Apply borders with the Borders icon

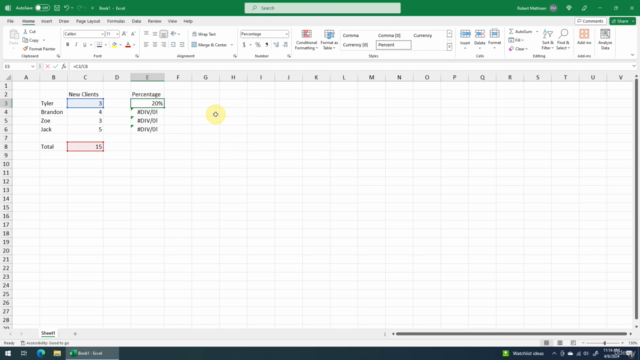pyautogui.click(x=99, y=44)
